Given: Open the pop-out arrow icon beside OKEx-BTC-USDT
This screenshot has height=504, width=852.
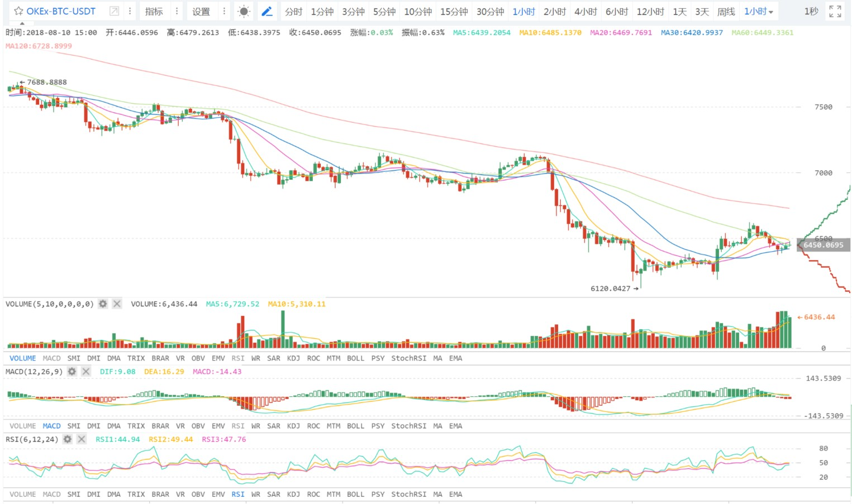Looking at the screenshot, I should 114,11.
